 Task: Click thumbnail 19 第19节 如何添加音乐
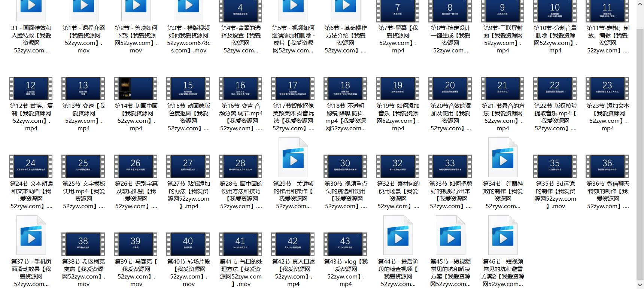(398, 89)
